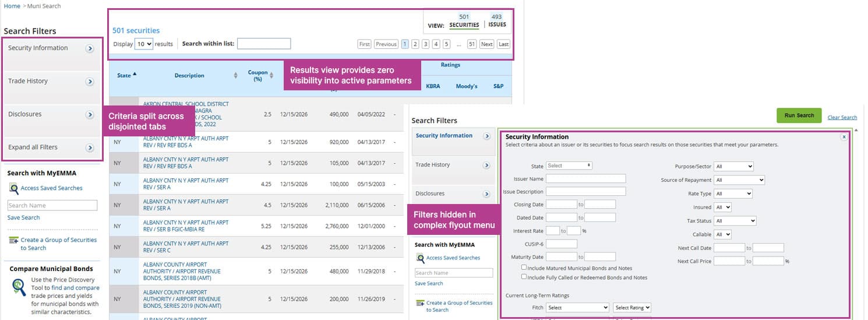Click the Closing Date start field
868x320 pixels.
(x=562, y=205)
